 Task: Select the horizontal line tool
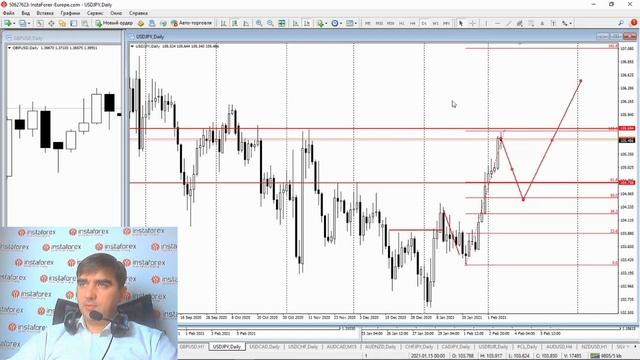pos(498,23)
